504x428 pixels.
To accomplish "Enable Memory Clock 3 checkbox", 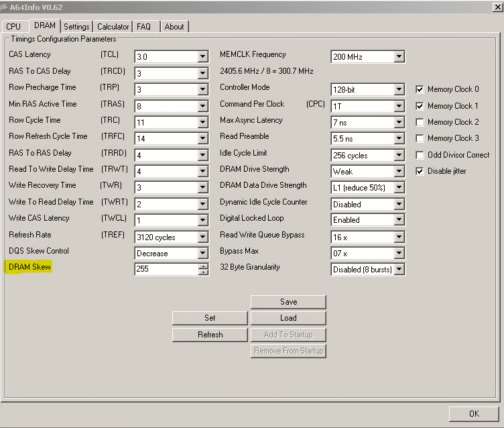I will [420, 138].
